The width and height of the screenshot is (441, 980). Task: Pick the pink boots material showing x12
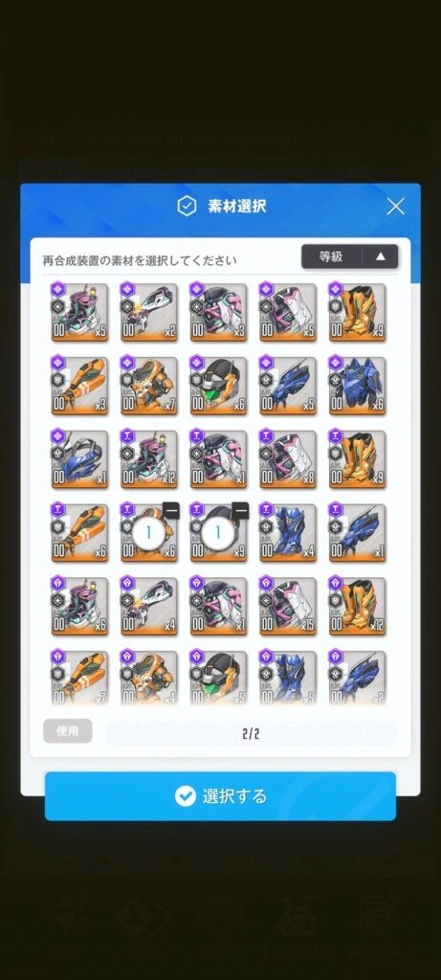(148, 459)
